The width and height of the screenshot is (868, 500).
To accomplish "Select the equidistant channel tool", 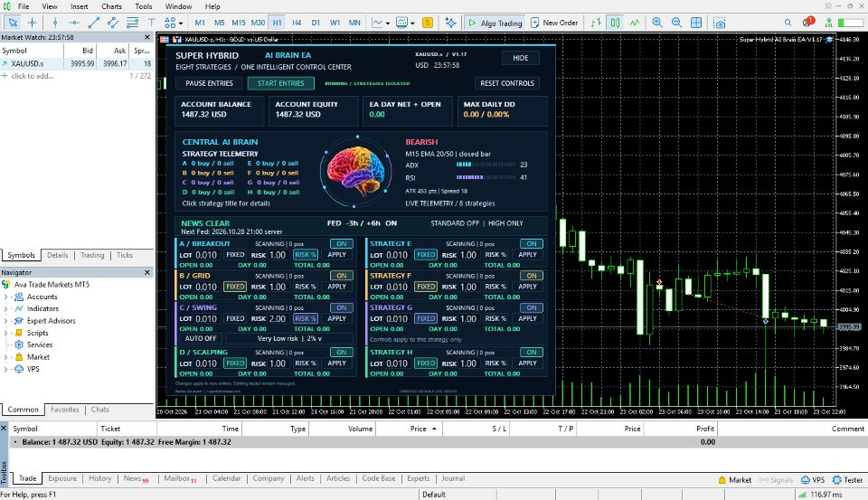I will [x=113, y=23].
